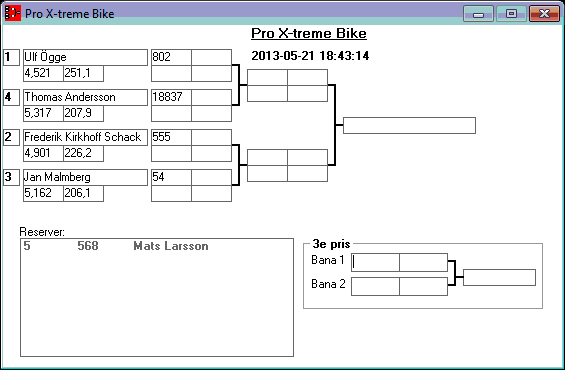
Task: Click seed number 3 box
Action: point(12,177)
